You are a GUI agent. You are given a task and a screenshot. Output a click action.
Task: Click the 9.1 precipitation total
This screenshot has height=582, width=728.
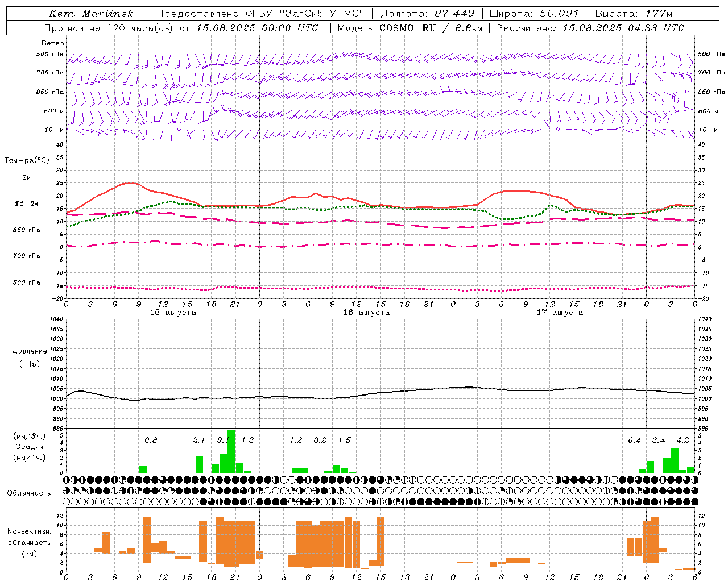pyautogui.click(x=223, y=440)
